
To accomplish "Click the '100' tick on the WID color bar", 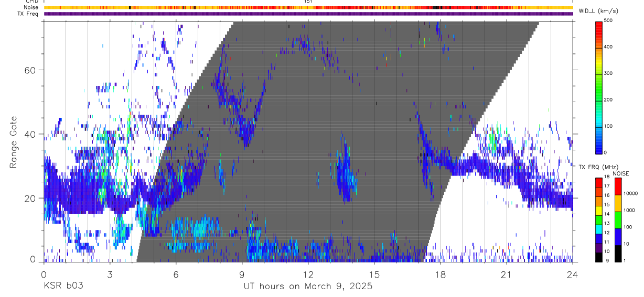I will [x=609, y=126].
